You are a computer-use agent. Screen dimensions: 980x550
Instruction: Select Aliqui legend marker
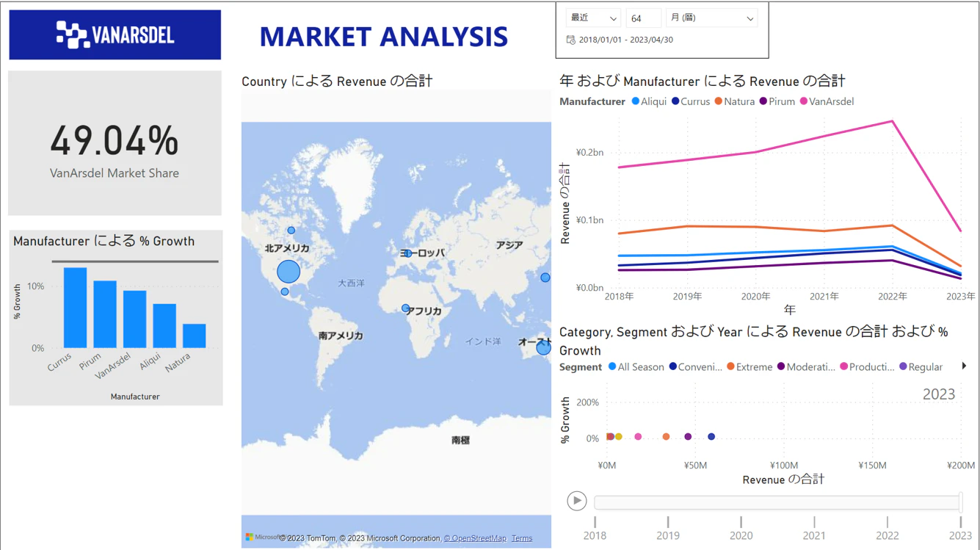coord(636,101)
